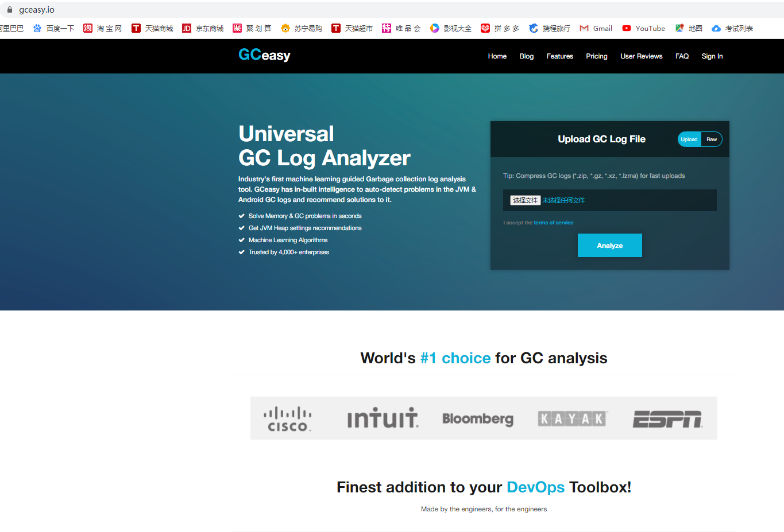The width and height of the screenshot is (784, 532).
Task: Open the Blog page
Action: point(527,56)
